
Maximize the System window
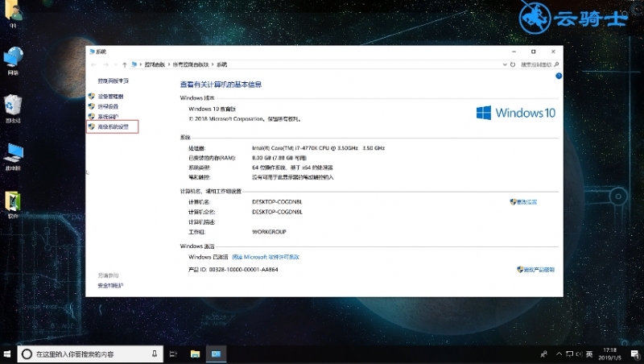[x=533, y=52]
